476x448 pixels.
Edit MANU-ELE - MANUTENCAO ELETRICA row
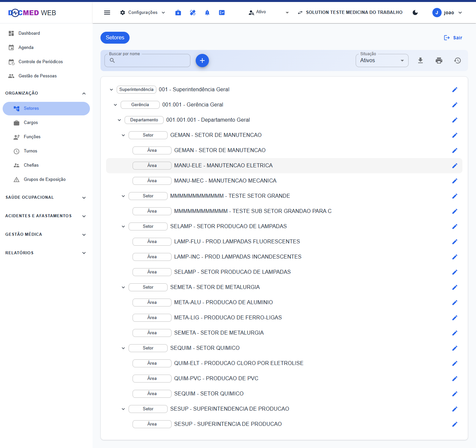click(x=455, y=166)
